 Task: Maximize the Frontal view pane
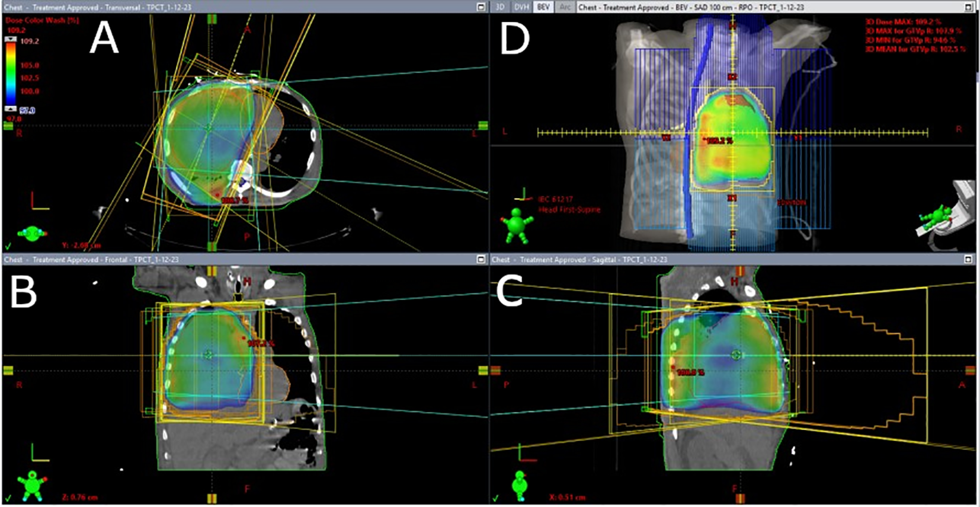tap(481, 259)
